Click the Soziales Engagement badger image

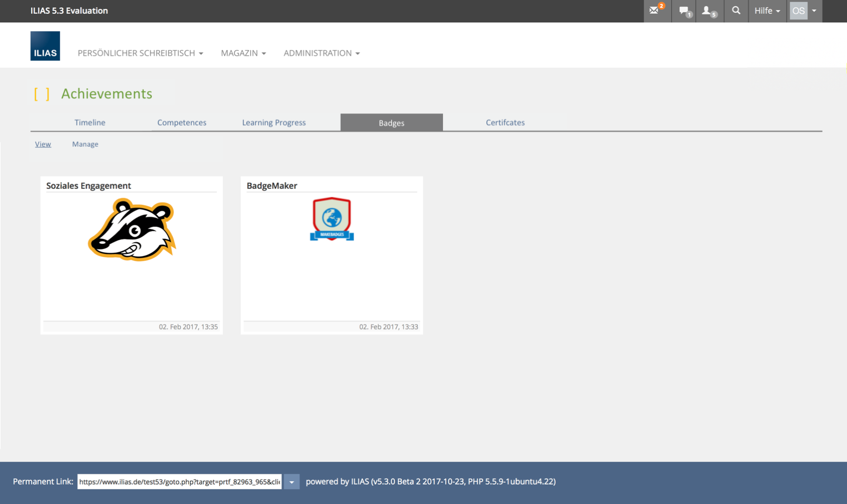(x=132, y=229)
